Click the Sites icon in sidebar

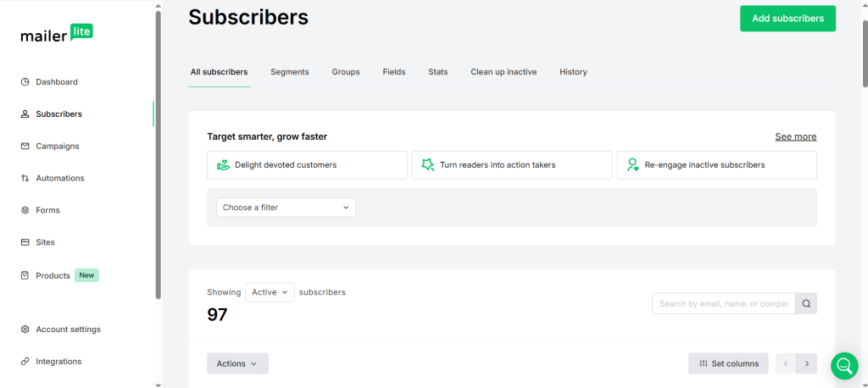coord(25,242)
